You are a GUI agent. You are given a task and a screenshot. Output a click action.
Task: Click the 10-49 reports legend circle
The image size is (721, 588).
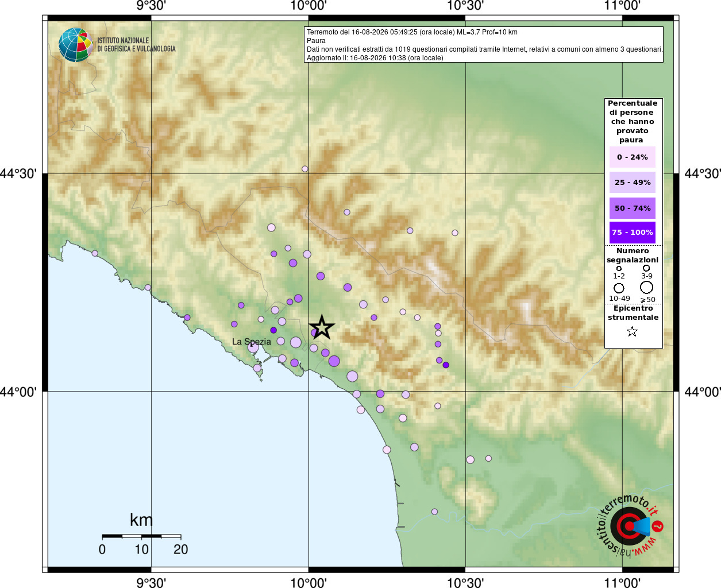[619, 288]
